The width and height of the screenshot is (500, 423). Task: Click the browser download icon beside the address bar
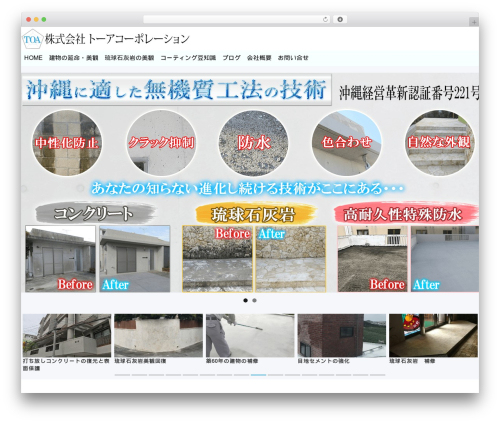(x=340, y=19)
